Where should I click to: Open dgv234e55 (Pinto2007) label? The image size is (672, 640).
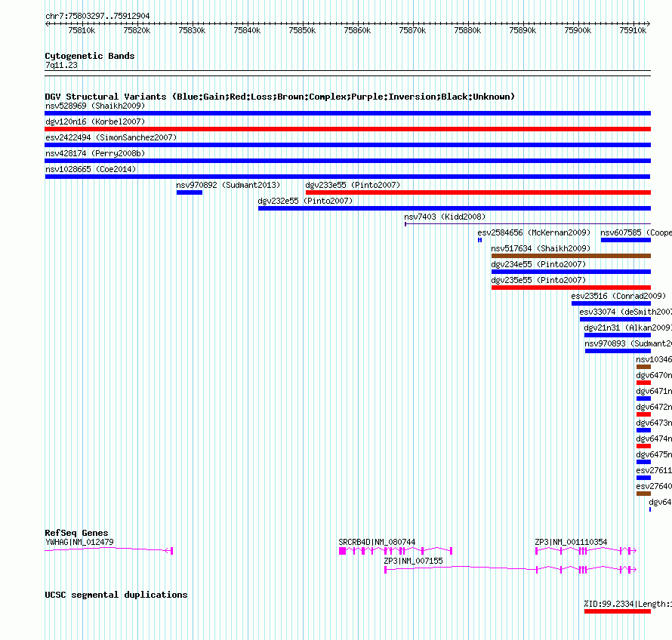(x=538, y=264)
